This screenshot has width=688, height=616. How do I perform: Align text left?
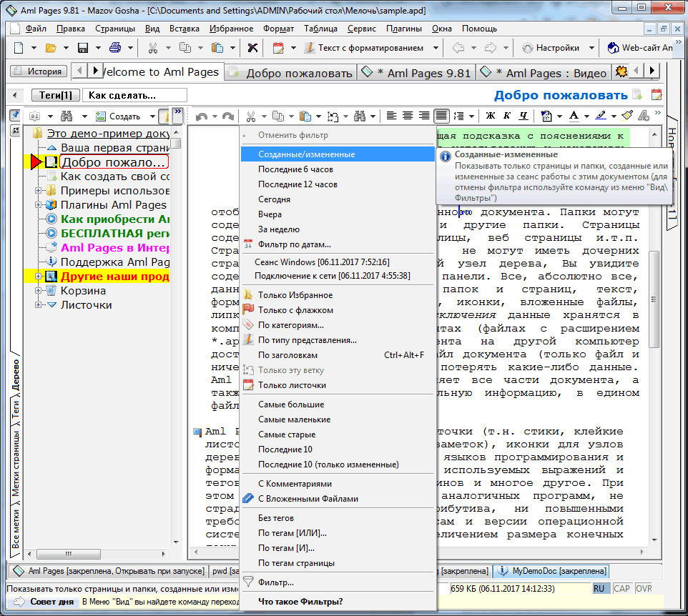[391, 116]
